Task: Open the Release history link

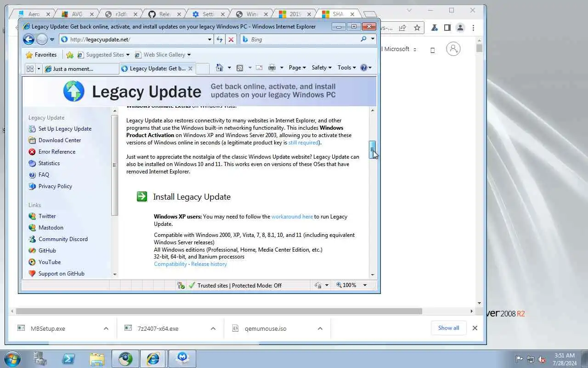Action: (x=209, y=264)
